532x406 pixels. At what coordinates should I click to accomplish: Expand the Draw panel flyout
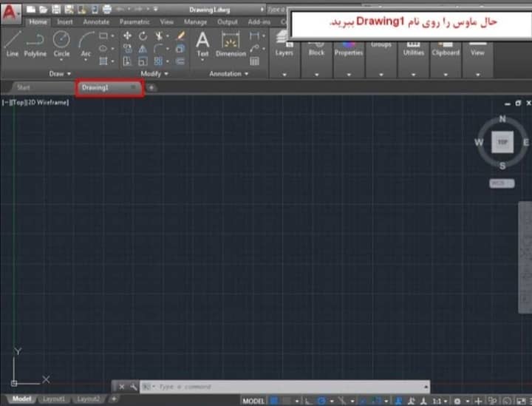coord(60,74)
